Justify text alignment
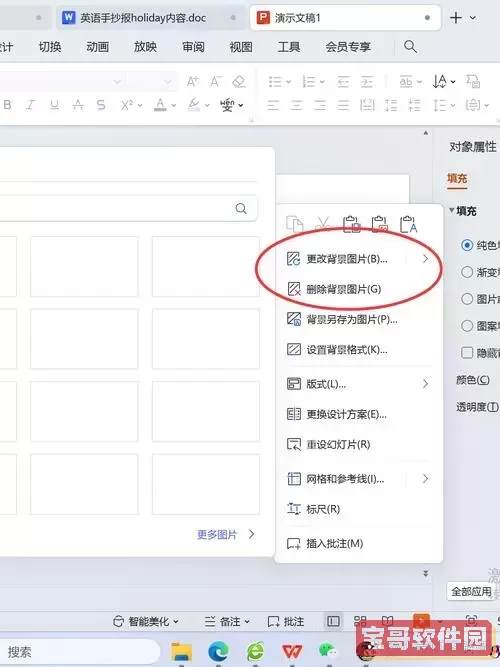Image resolution: width=500 pixels, height=667 pixels. pos(343,105)
